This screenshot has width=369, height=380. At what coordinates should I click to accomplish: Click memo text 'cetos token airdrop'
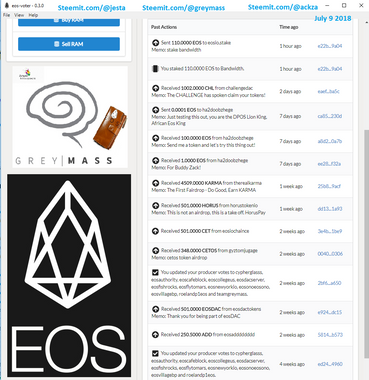[187, 258]
